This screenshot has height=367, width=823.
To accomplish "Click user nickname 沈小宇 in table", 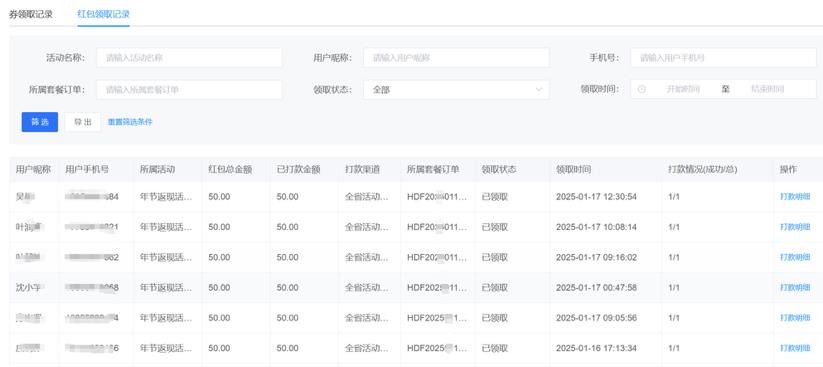I will [29, 288].
